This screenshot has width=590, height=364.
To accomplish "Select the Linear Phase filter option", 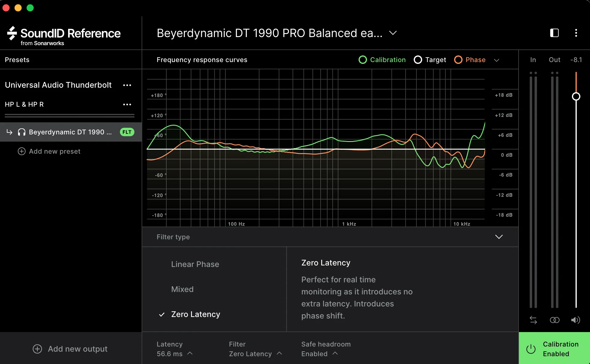I will [x=195, y=264].
